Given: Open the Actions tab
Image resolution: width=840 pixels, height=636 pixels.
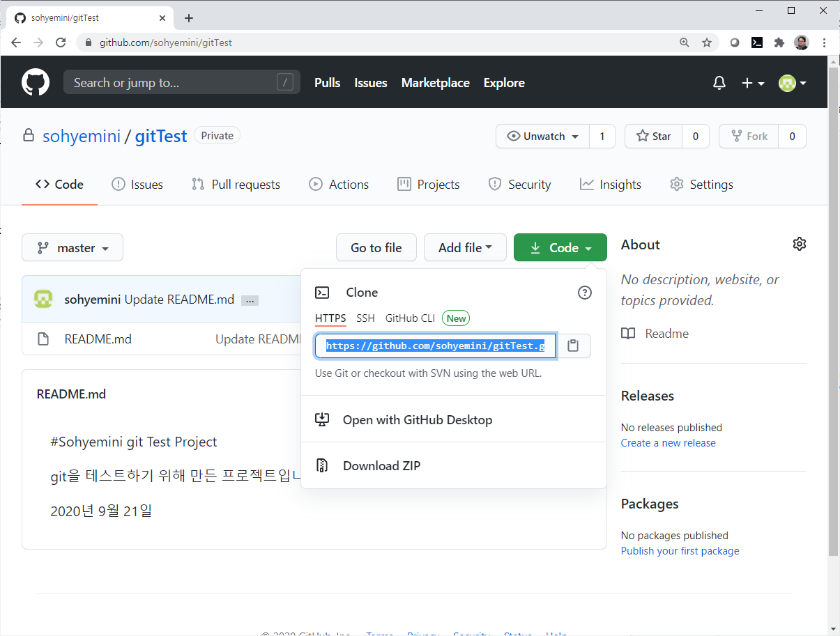Looking at the screenshot, I should coord(339,185).
